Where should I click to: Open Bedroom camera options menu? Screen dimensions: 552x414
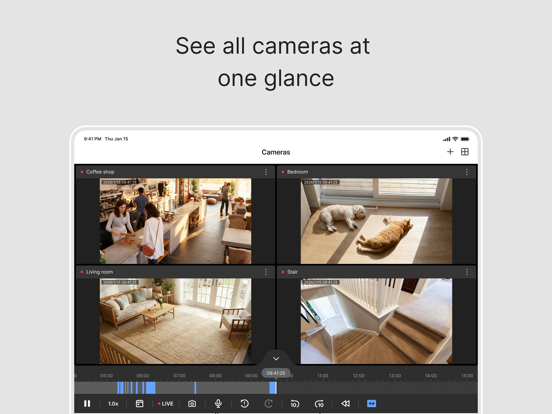(x=466, y=172)
